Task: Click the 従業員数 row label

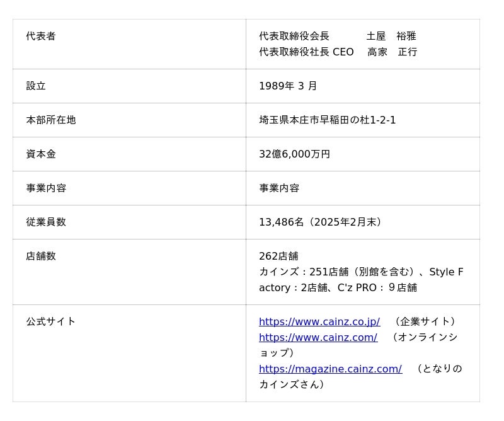Action: click(x=46, y=222)
